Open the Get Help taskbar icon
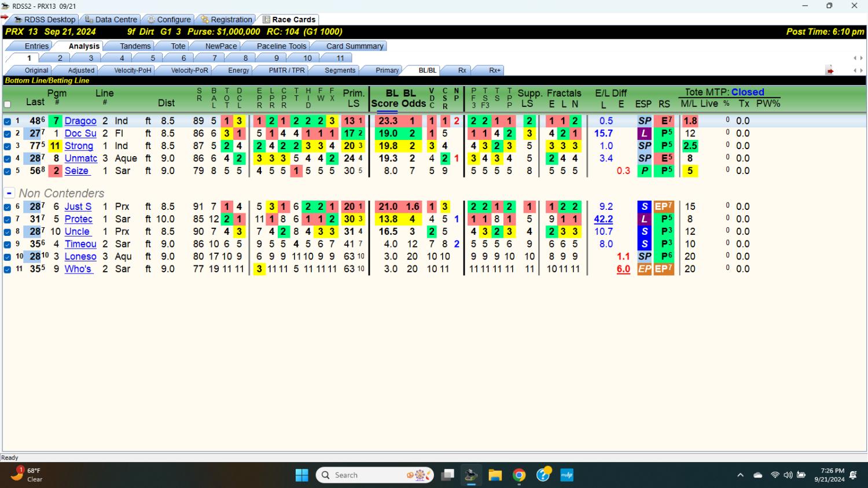Screen dimensions: 868x488 543,475
